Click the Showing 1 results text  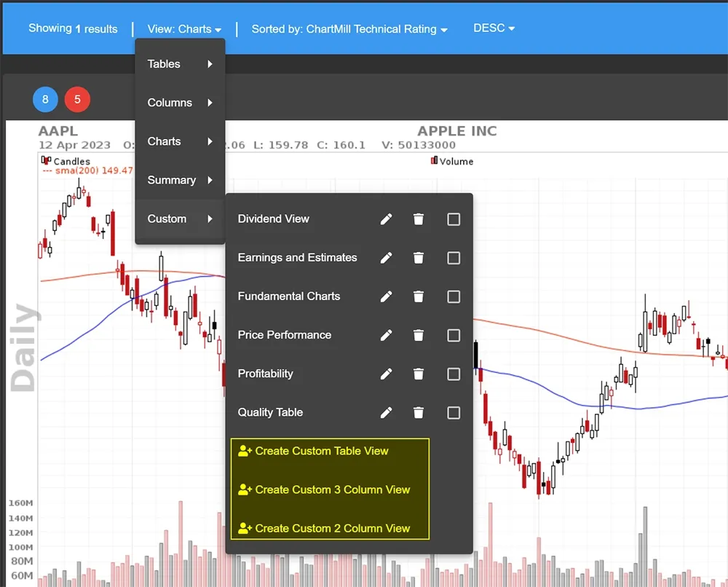point(73,29)
